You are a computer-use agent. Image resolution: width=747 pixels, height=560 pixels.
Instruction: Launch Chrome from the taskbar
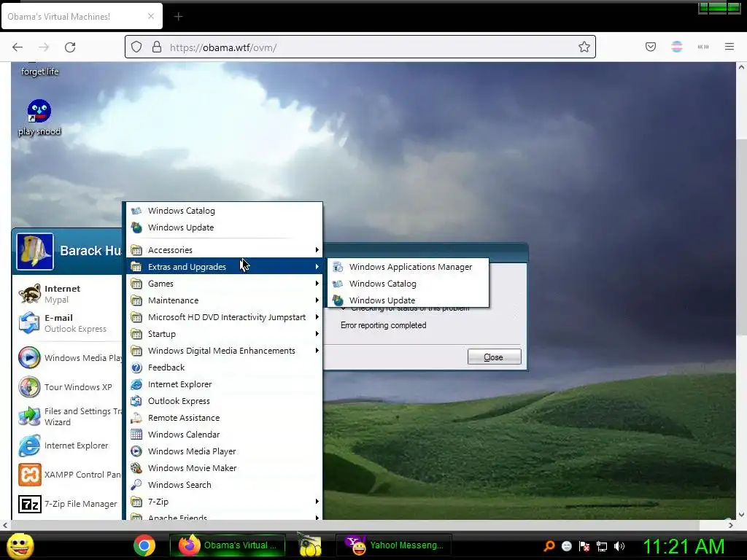(x=144, y=545)
